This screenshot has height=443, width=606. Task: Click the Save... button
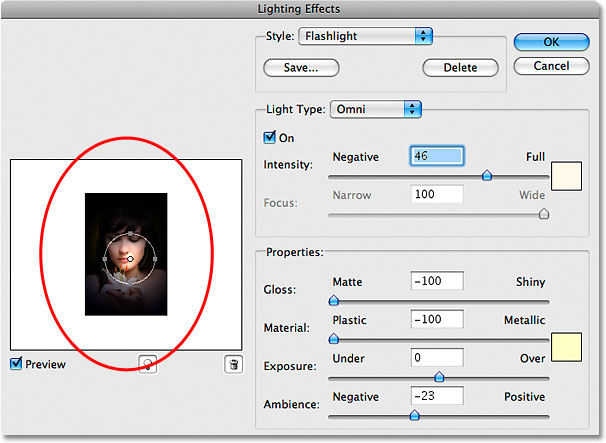click(301, 68)
